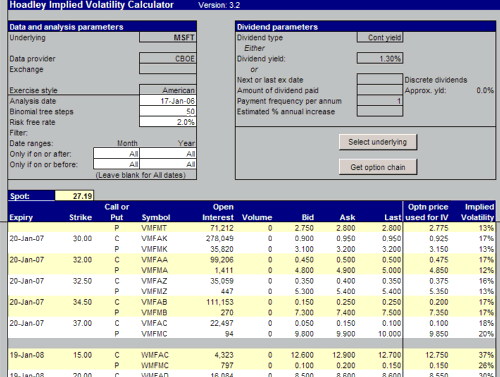Click the Estimated % annual increase field
This screenshot has height=377, width=500.
pyautogui.click(x=380, y=111)
